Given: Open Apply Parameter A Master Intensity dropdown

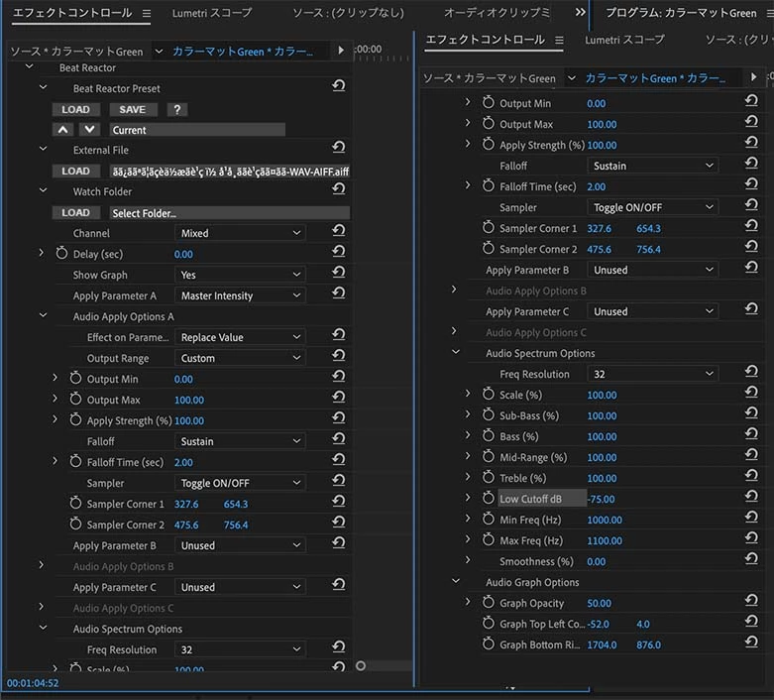Looking at the screenshot, I should point(240,295).
